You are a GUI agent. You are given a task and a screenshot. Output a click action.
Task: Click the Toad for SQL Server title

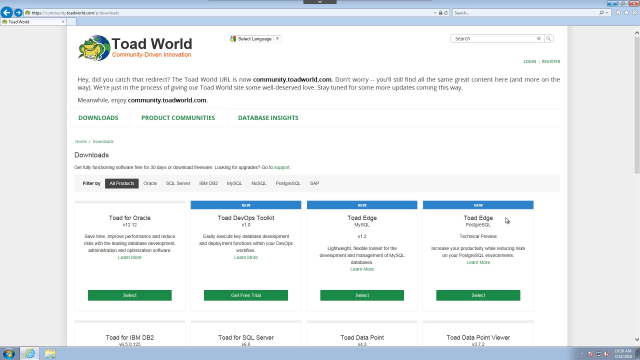pos(246,338)
